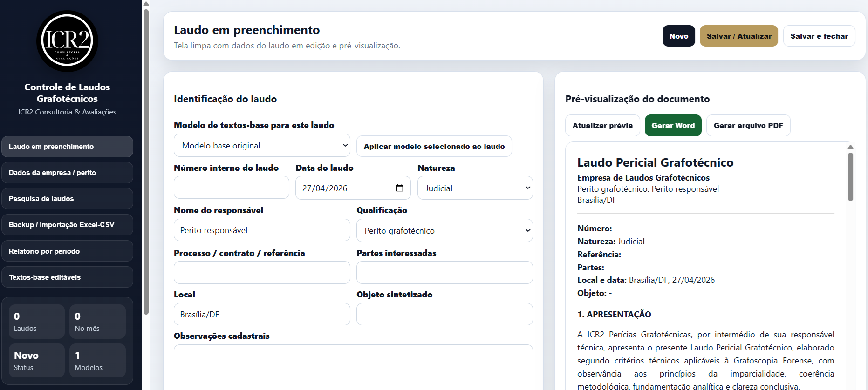Screen dimensions: 868x390
Task: Expand the Modelo base original dropdown
Action: (x=262, y=146)
